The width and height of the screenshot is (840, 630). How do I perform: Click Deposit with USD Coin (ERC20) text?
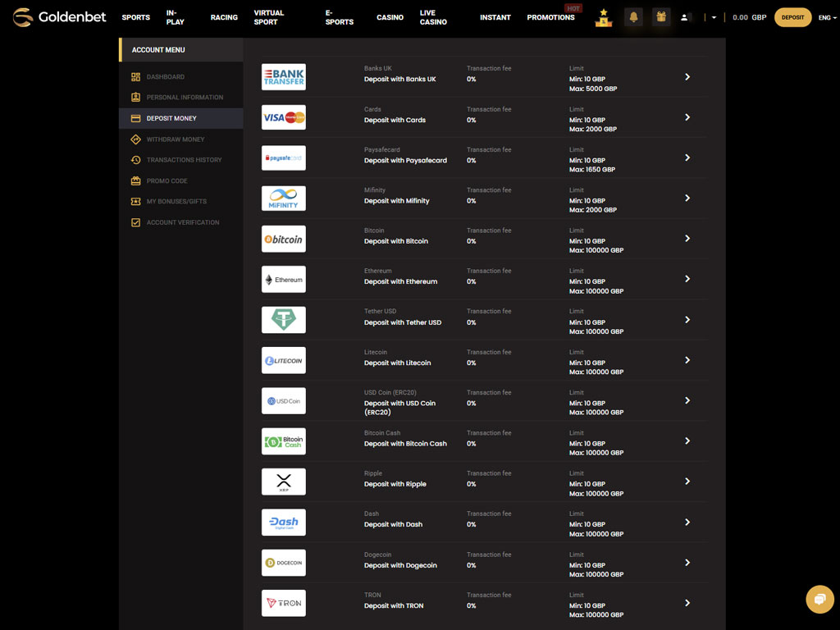point(399,408)
